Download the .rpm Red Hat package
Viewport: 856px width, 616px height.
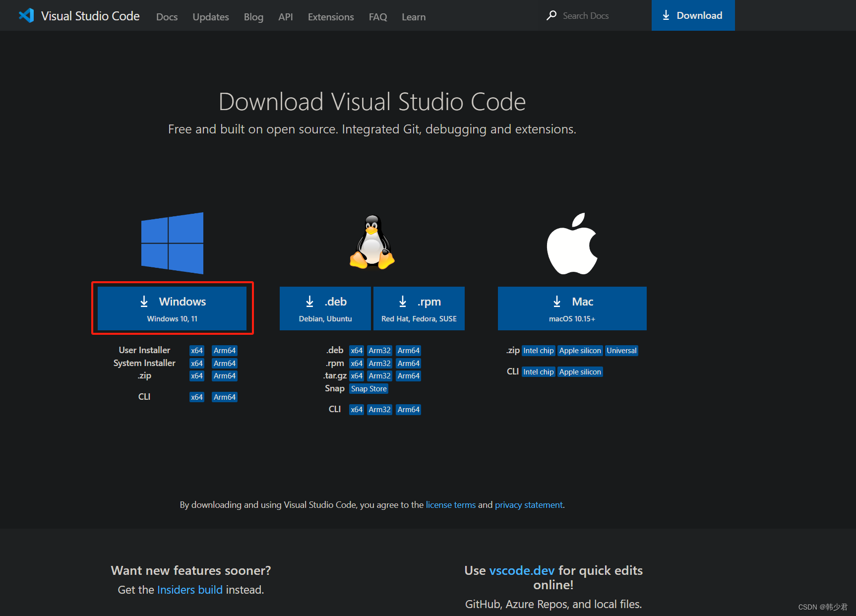click(x=419, y=308)
